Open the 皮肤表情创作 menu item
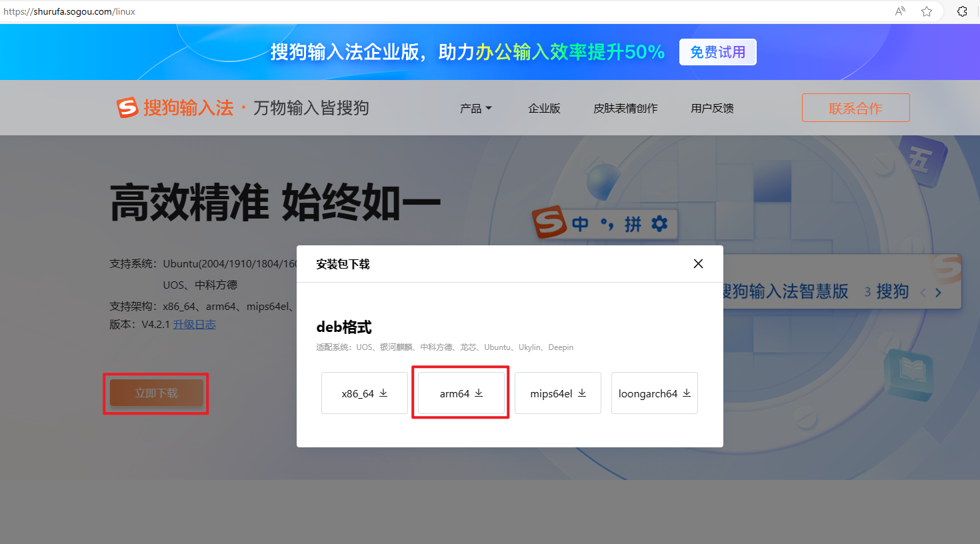 point(626,108)
